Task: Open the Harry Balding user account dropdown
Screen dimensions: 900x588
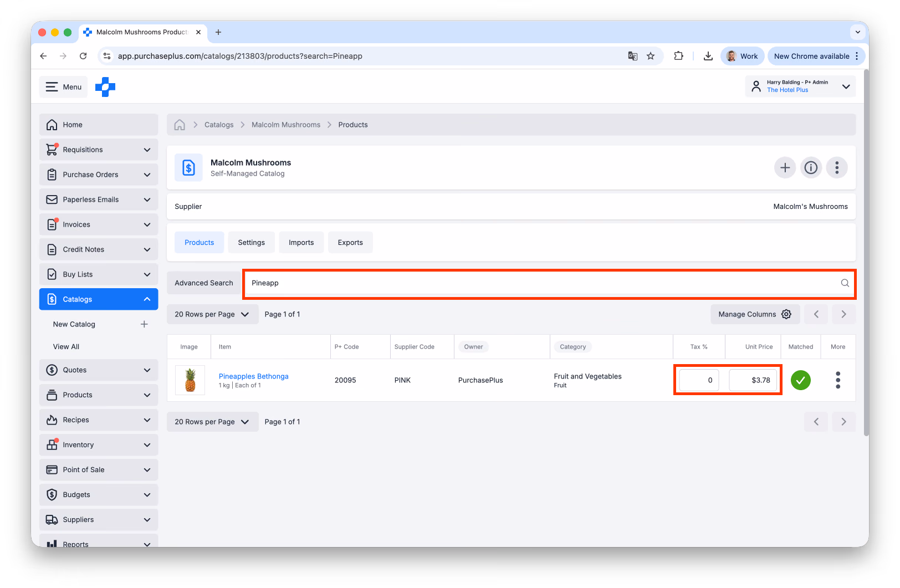Action: click(800, 86)
